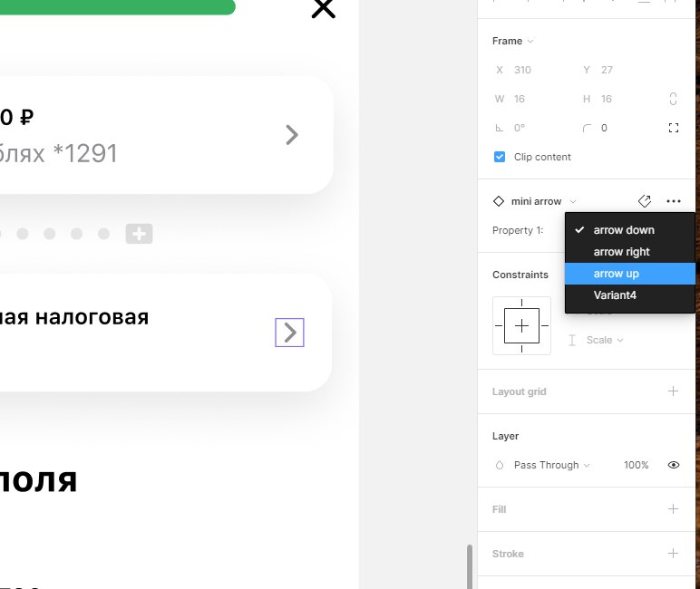Screen dimensions: 700x589
Task: Click the black X close icon on canvas
Action: pos(323,8)
